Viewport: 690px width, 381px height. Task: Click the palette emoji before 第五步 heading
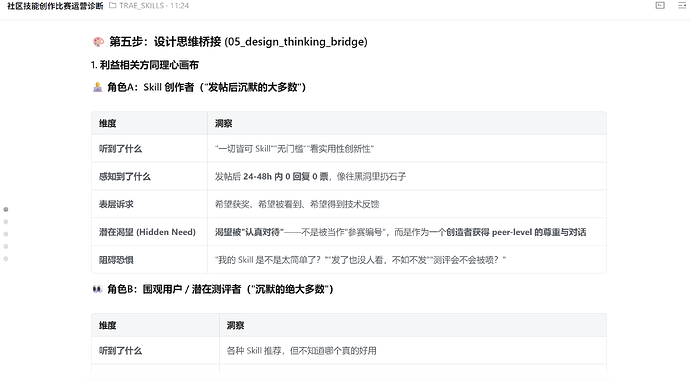point(98,42)
